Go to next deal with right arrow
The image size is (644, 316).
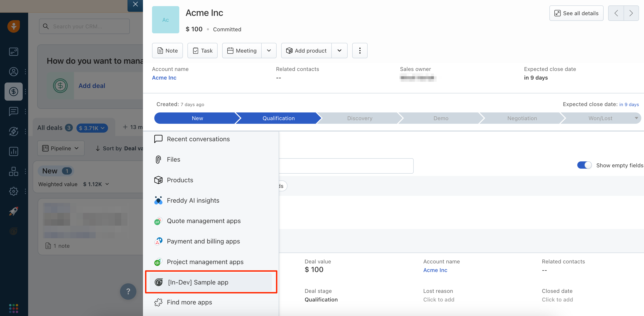tap(631, 13)
